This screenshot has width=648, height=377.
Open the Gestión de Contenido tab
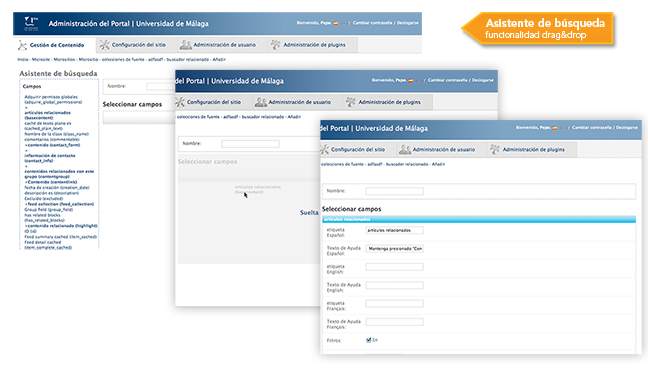click(x=51, y=45)
